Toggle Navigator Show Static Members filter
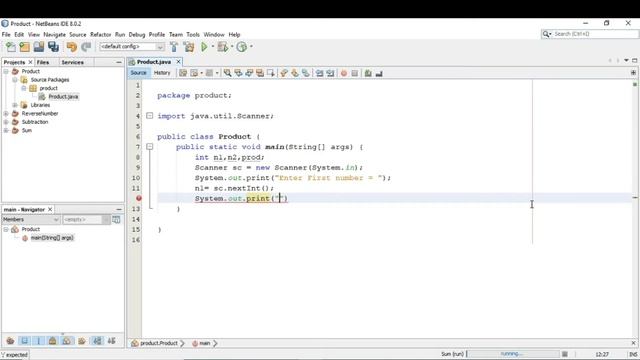Image resolution: width=640 pixels, height=360 pixels. coord(39,341)
